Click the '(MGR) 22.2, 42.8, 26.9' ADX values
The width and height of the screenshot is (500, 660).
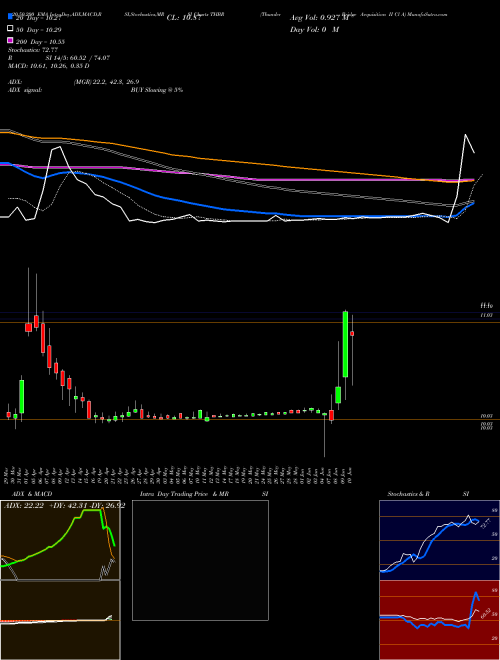click(106, 82)
